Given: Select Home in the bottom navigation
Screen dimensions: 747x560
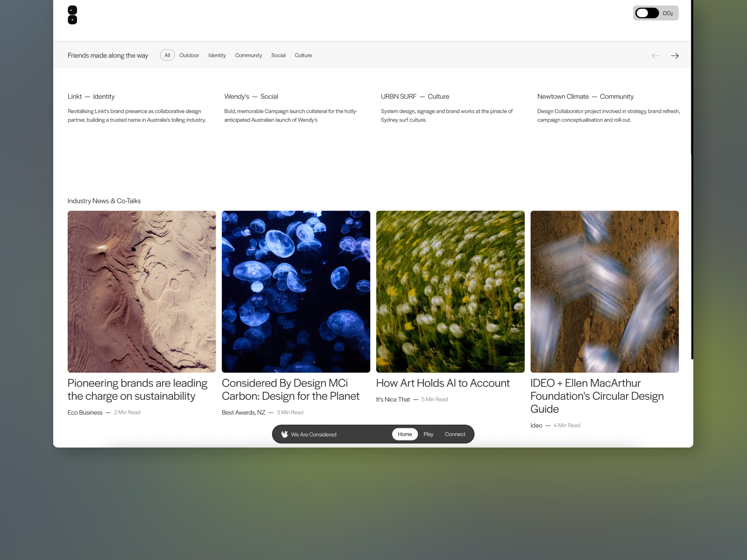Looking at the screenshot, I should click(x=405, y=434).
